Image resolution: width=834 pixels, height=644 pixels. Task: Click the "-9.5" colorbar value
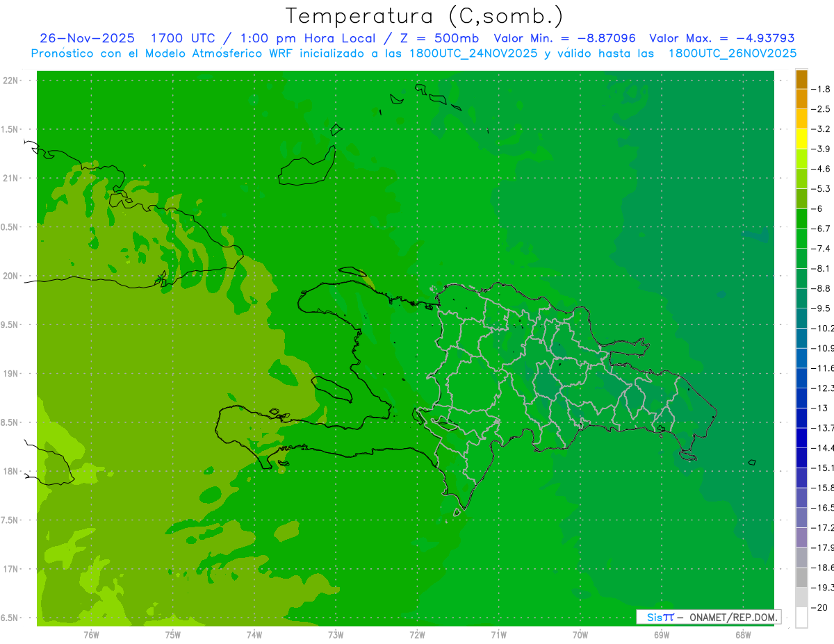[821, 308]
